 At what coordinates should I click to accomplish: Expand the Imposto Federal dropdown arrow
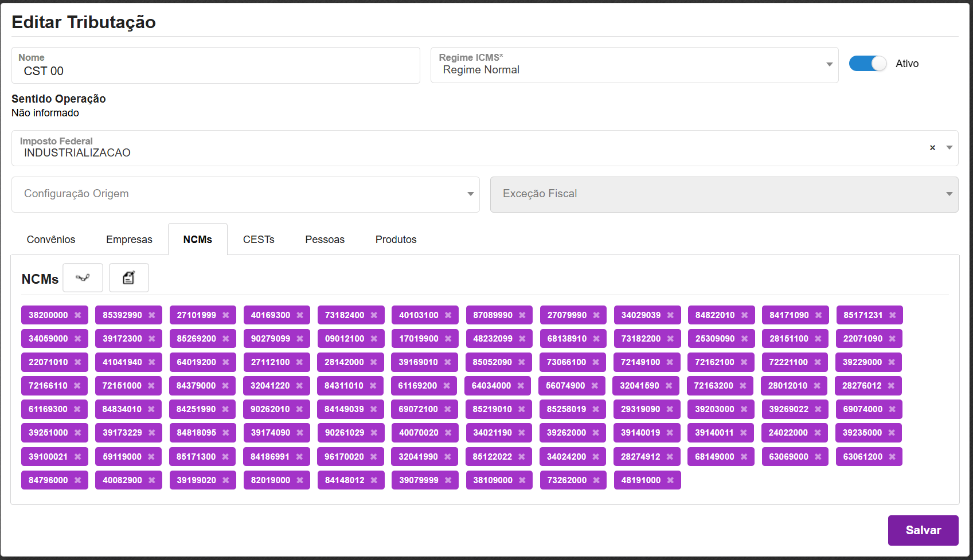tap(949, 148)
